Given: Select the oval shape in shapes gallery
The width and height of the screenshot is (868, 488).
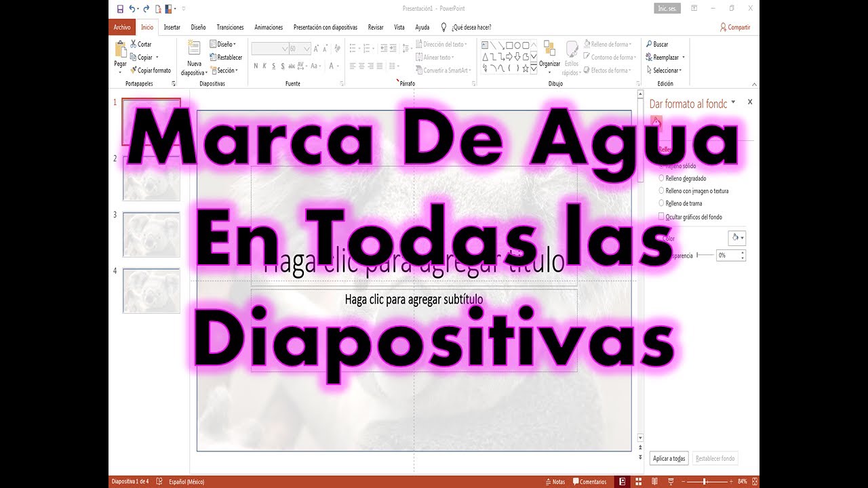Looking at the screenshot, I should point(517,45).
